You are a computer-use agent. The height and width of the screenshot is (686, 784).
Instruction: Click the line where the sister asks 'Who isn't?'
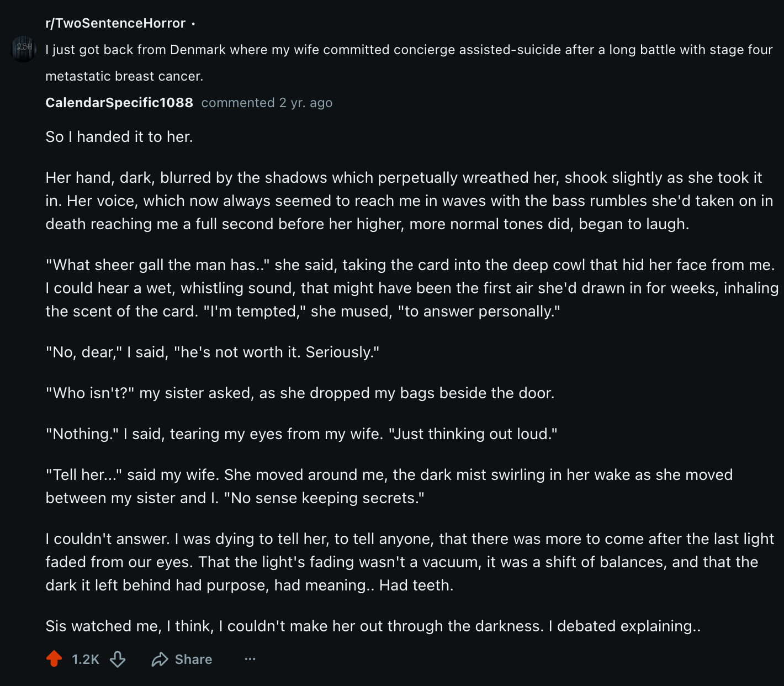coord(300,393)
